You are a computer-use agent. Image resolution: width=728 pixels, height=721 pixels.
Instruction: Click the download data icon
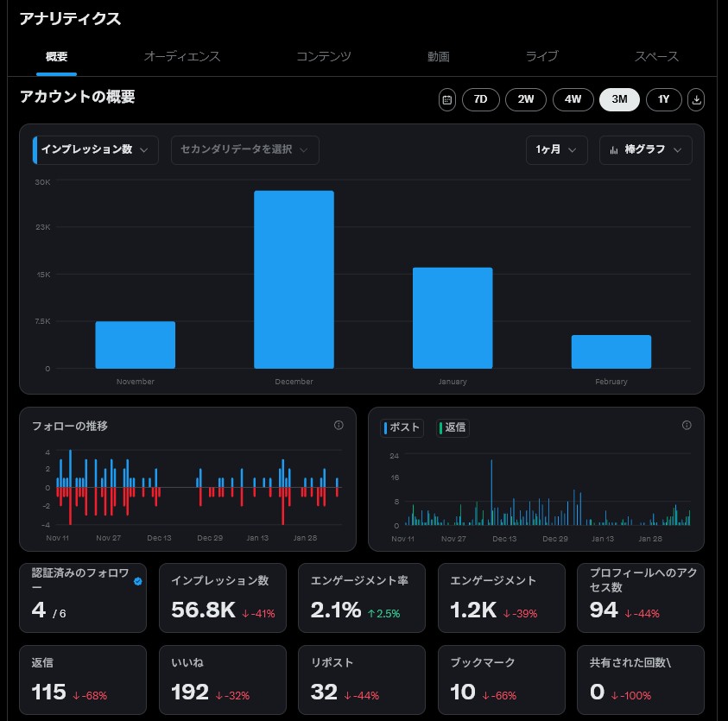(696, 99)
